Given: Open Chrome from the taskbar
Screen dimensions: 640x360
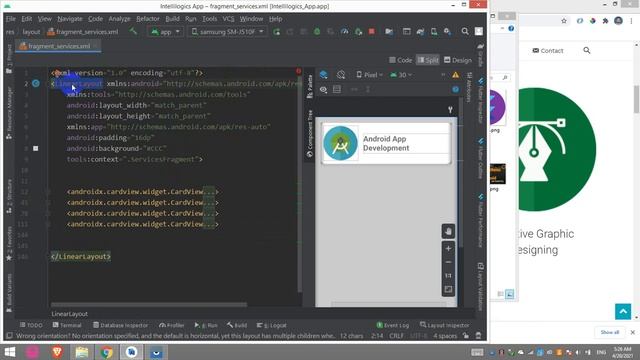Looking at the screenshot, I should (x=107, y=352).
